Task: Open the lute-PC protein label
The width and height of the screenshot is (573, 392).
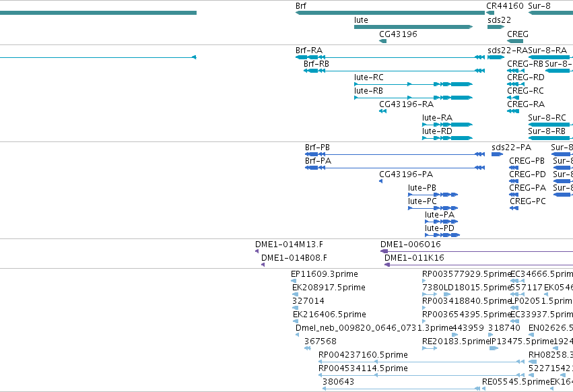Action: click(422, 201)
